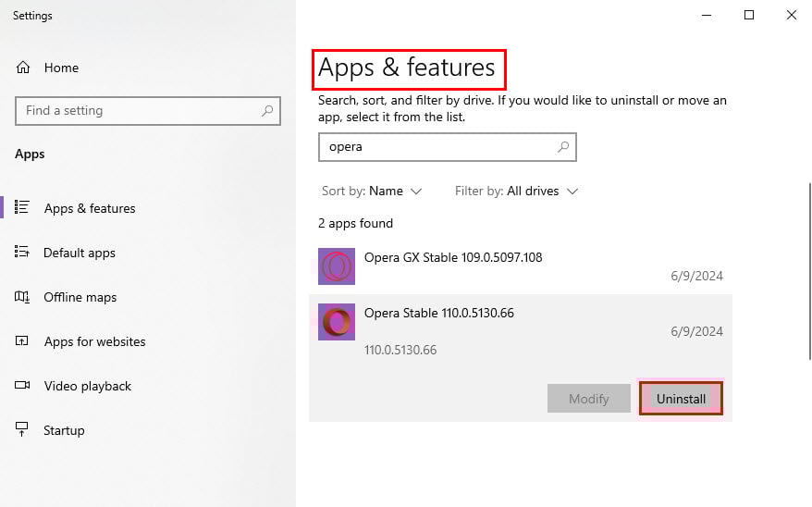Click the Offline maps map icon

coord(22,297)
